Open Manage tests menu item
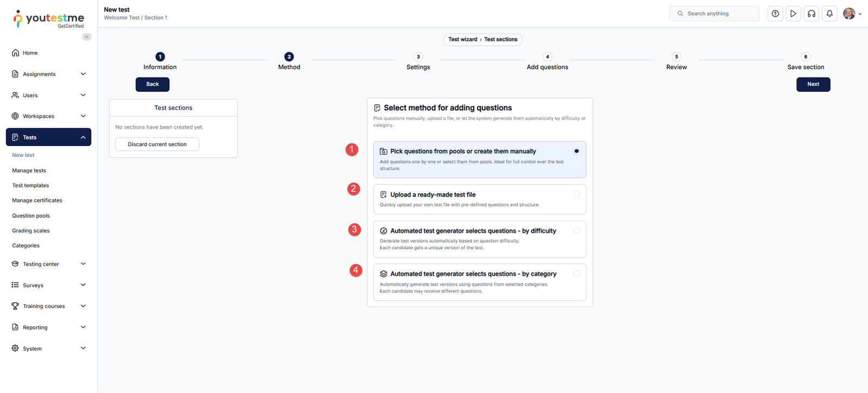 click(29, 170)
